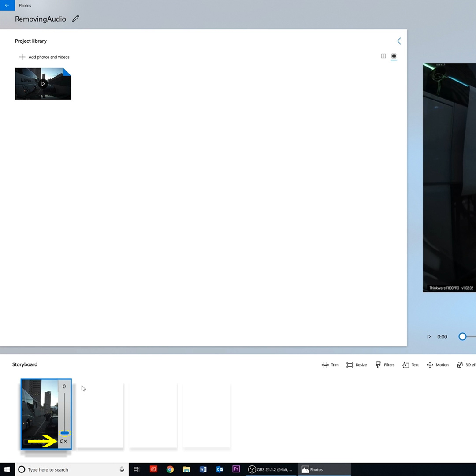Open the Motion effects option
The width and height of the screenshot is (476, 476).
(437, 365)
